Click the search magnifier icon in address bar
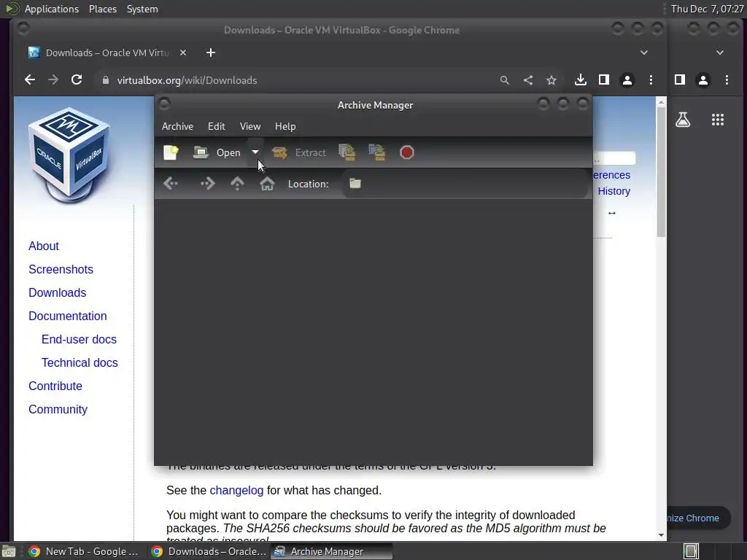Viewport: 747px width, 560px height. pos(505,80)
